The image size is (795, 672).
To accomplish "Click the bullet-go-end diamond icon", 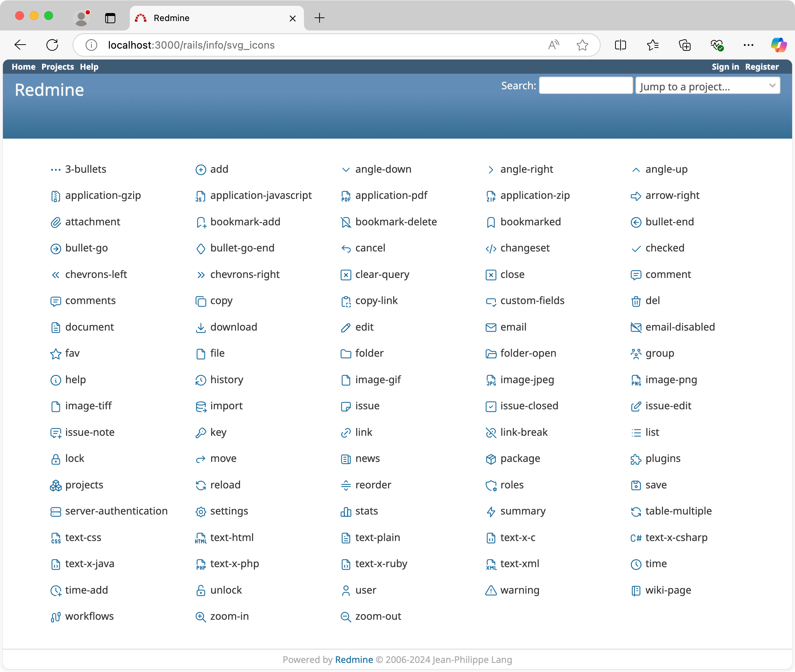I will [x=201, y=249].
